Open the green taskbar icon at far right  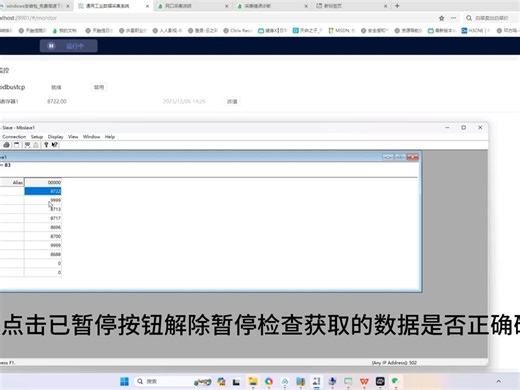[395, 381]
